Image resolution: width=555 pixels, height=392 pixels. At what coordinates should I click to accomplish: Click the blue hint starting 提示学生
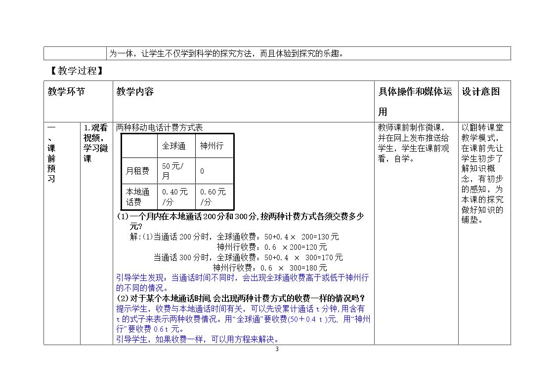point(243,319)
